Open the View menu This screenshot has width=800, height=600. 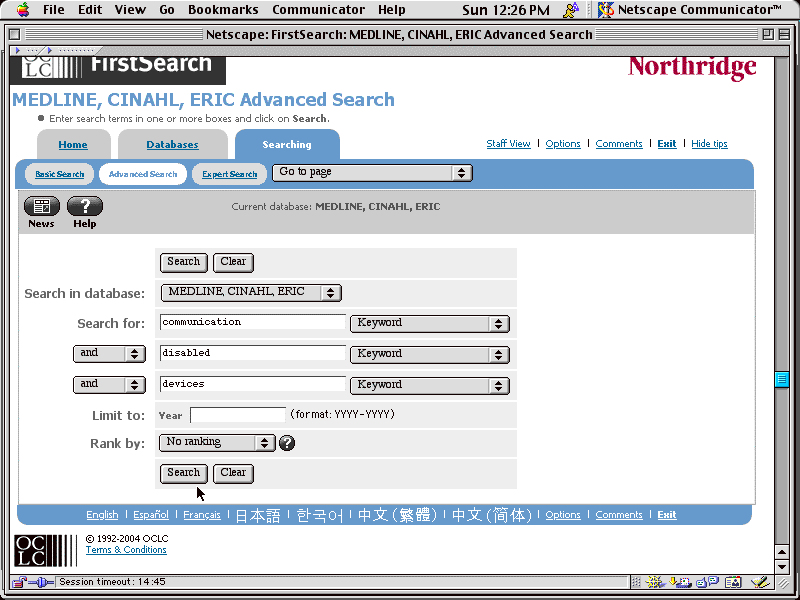pos(130,10)
